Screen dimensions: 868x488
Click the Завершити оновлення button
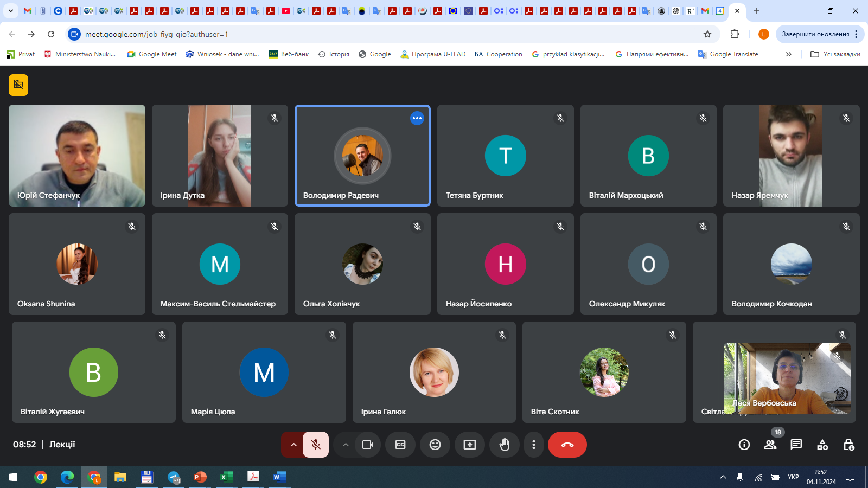click(815, 34)
